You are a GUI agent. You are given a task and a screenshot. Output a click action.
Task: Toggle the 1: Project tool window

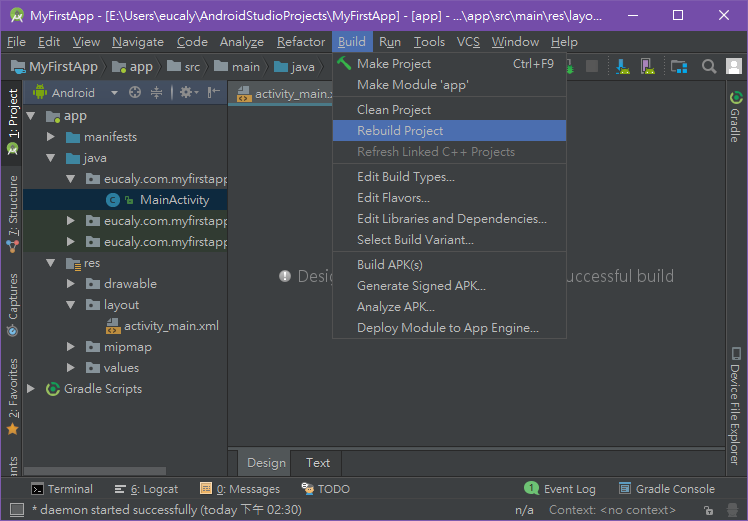point(13,122)
